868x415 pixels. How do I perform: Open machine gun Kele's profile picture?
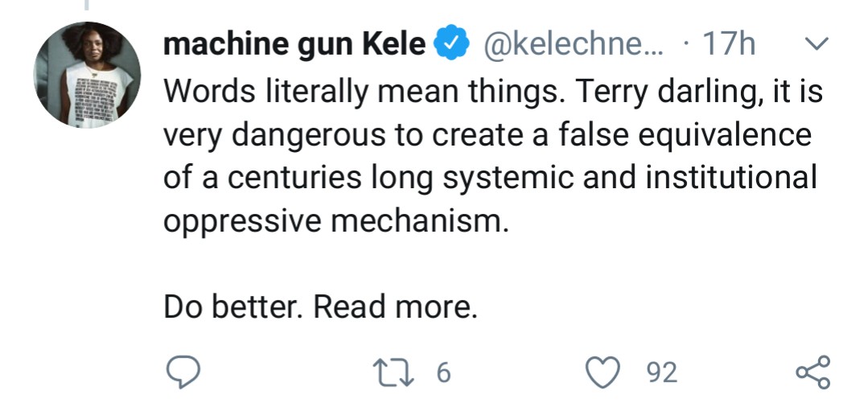tap(87, 75)
